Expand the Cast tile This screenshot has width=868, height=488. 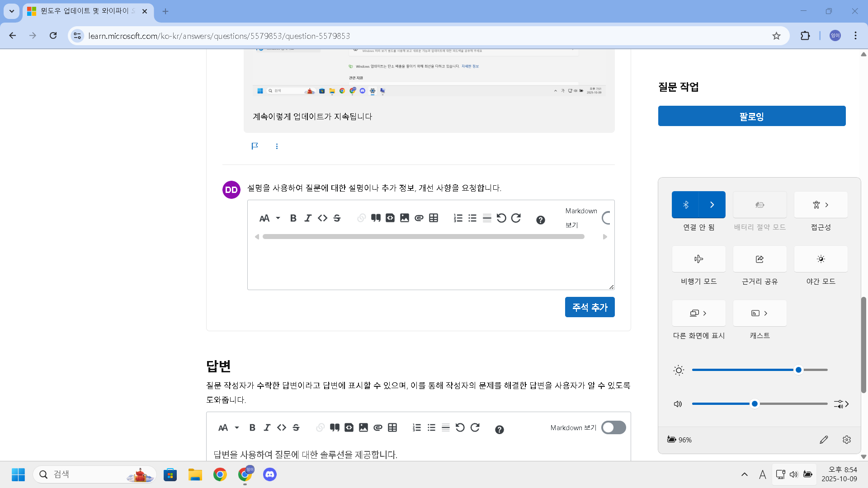759,313
